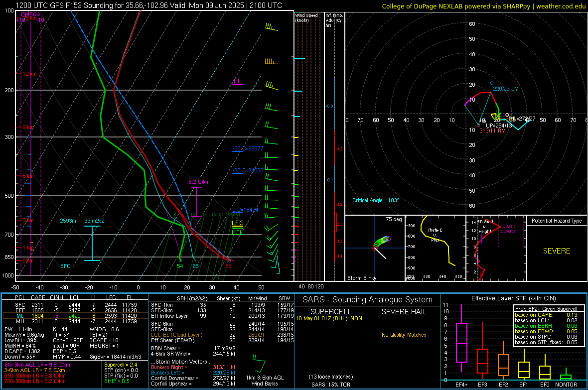
Task: Click MBURST = 1 value
Action: [104, 346]
